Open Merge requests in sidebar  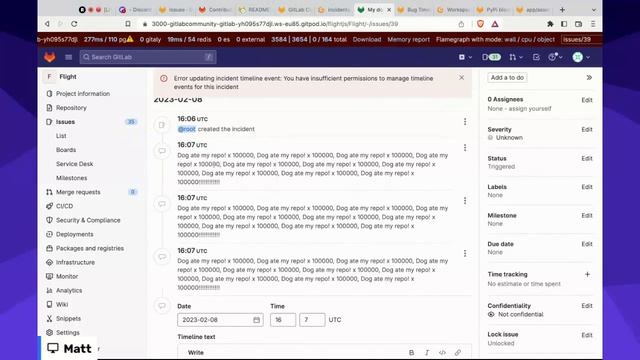(78, 192)
